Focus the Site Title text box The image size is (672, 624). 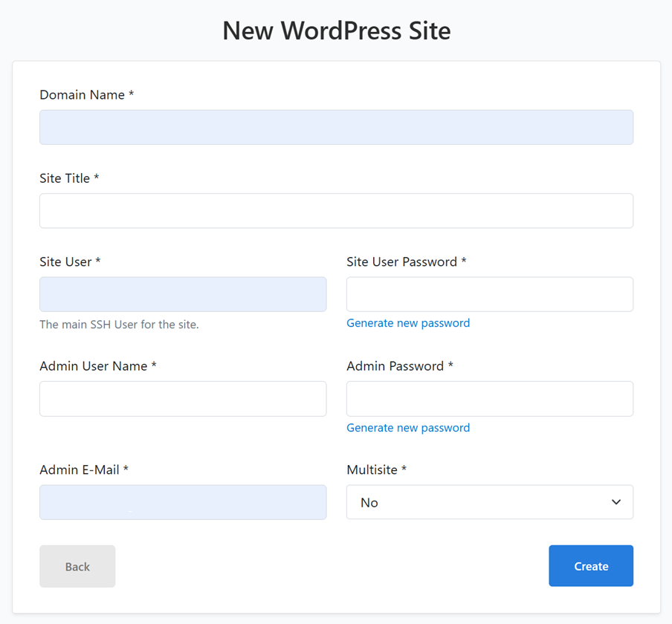337,211
